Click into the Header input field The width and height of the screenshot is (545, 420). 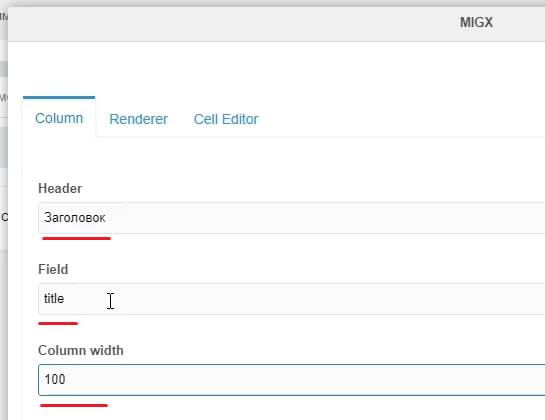(x=291, y=218)
